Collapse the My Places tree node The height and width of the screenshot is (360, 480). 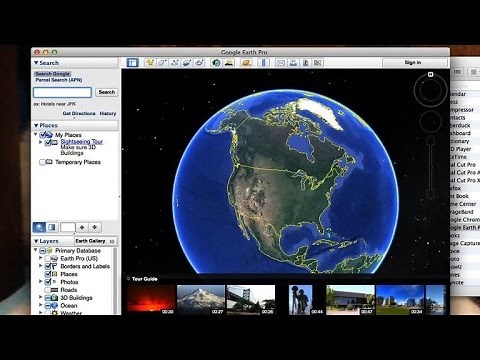click(36, 134)
